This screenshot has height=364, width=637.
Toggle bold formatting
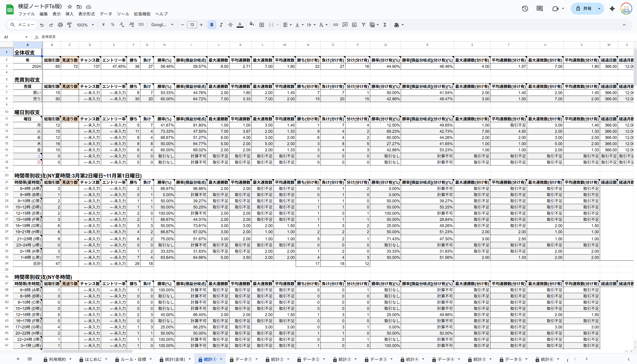pos(212,25)
